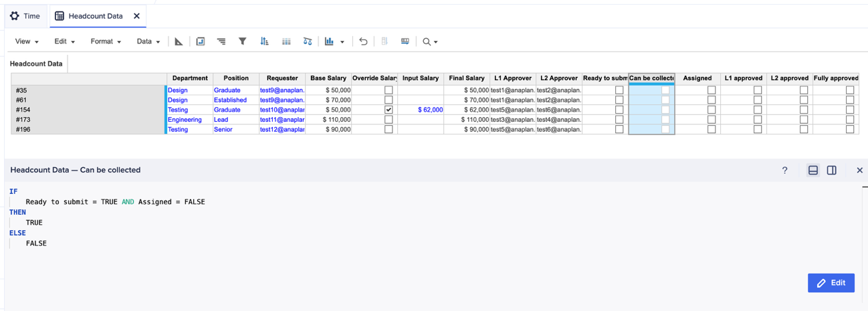The width and height of the screenshot is (868, 311).
Task: Select the Base Salary column header
Action: (x=328, y=78)
